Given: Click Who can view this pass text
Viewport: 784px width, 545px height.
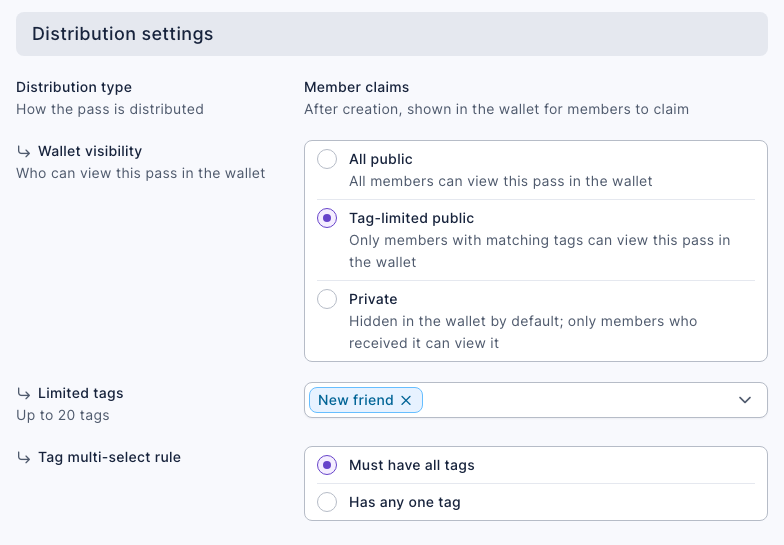Looking at the screenshot, I should (x=140, y=173).
